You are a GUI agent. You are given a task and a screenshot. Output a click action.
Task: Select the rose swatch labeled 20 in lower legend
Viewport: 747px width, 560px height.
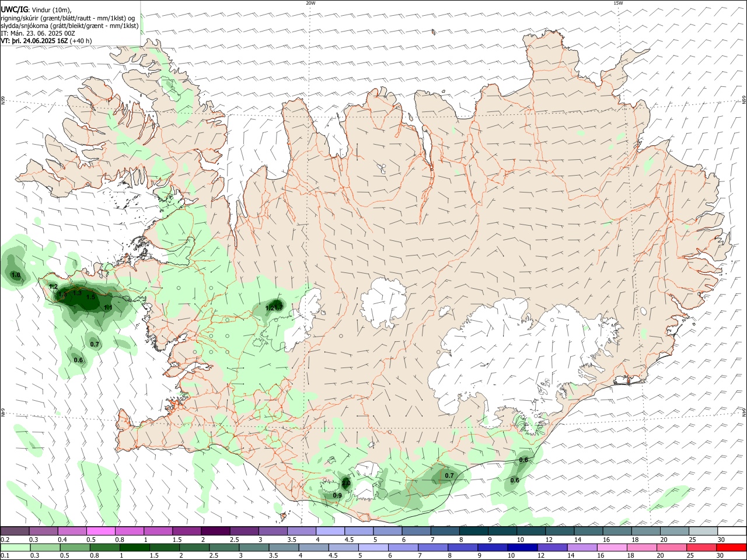pyautogui.click(x=672, y=548)
